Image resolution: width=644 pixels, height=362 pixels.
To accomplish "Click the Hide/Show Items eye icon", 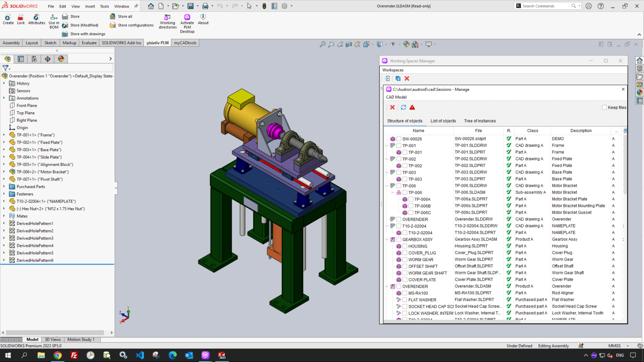I will 393,44.
